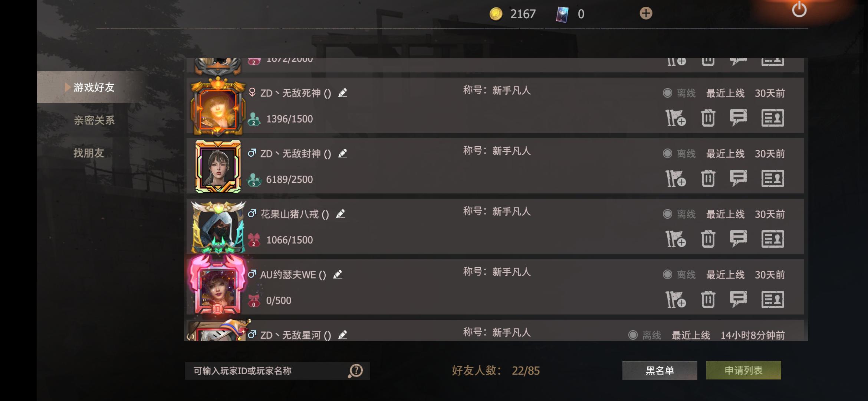The width and height of the screenshot is (868, 401).
Task: Click AU约瑟夫WE pink-framed avatar
Action: click(x=217, y=284)
